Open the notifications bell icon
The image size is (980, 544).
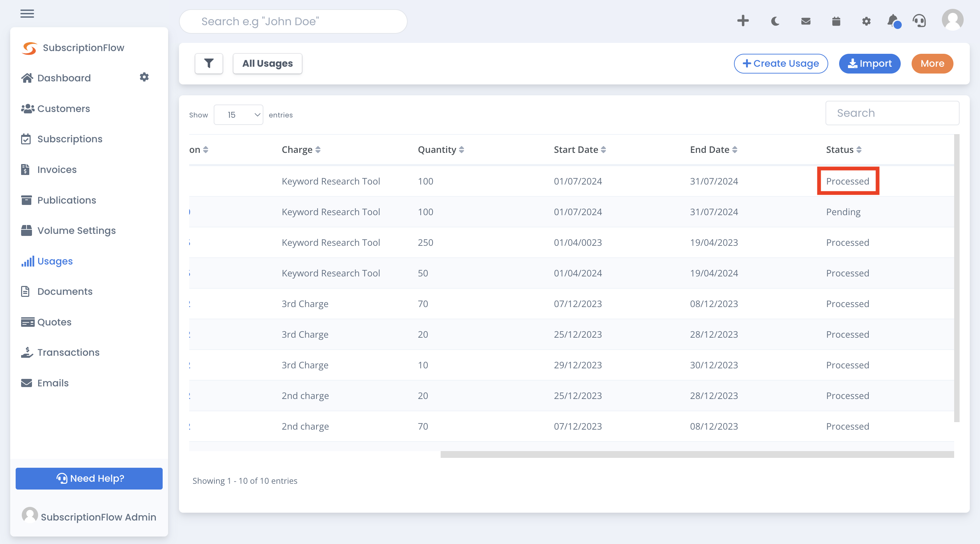tap(894, 21)
